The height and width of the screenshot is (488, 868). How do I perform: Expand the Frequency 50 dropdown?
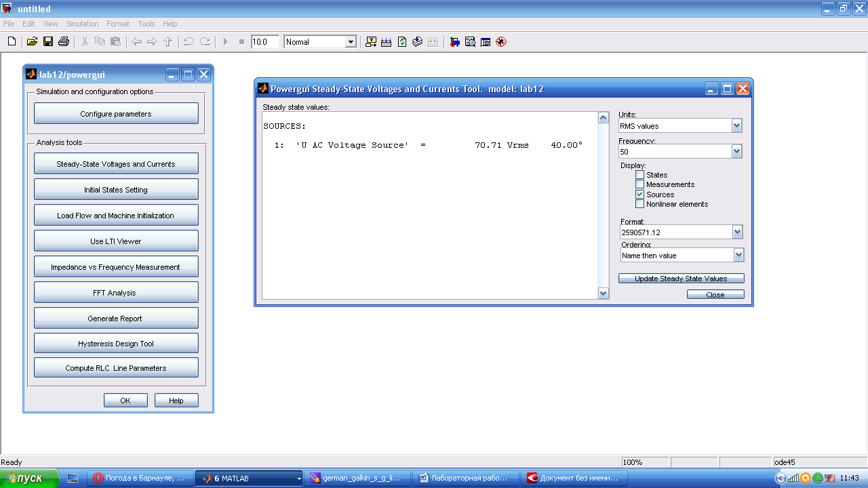coord(737,152)
